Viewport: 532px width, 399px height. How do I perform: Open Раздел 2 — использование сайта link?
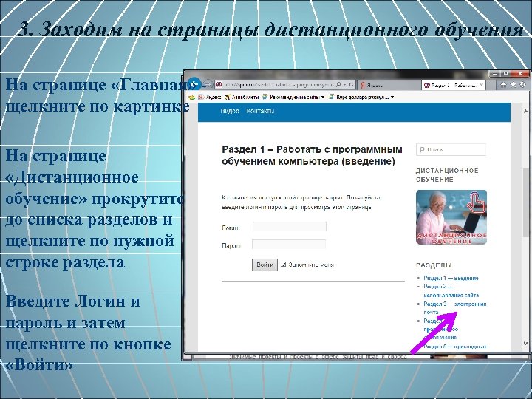[x=451, y=291]
